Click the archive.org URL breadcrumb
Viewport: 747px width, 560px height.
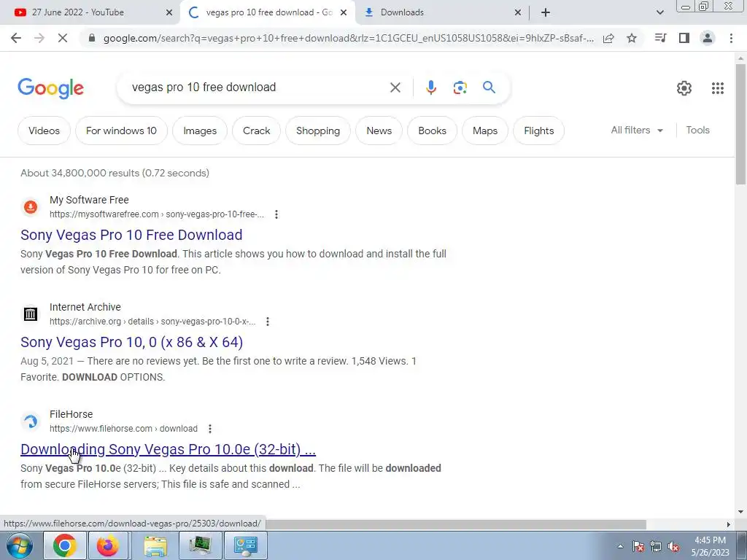[152, 322]
